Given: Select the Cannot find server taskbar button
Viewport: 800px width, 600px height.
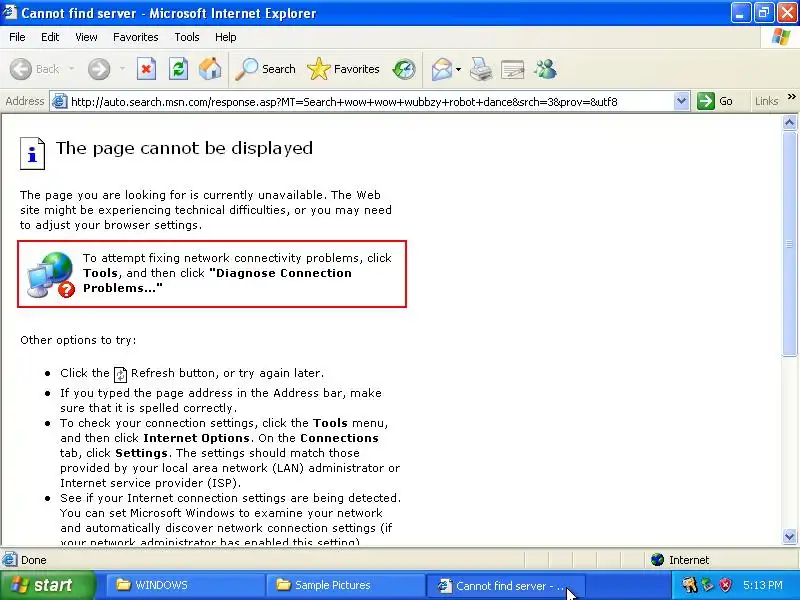Looking at the screenshot, I should 505,586.
